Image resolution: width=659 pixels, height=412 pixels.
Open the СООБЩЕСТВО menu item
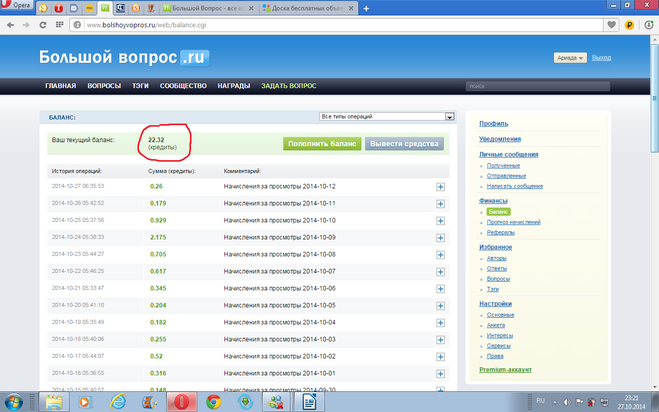[x=183, y=86]
